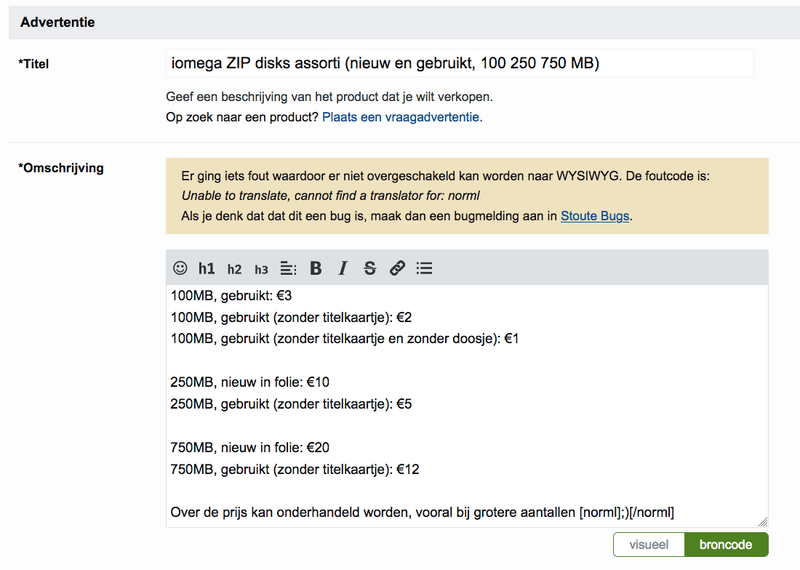
Task: Click the hint 'Geef een beschrijving van het product'
Action: (x=329, y=96)
